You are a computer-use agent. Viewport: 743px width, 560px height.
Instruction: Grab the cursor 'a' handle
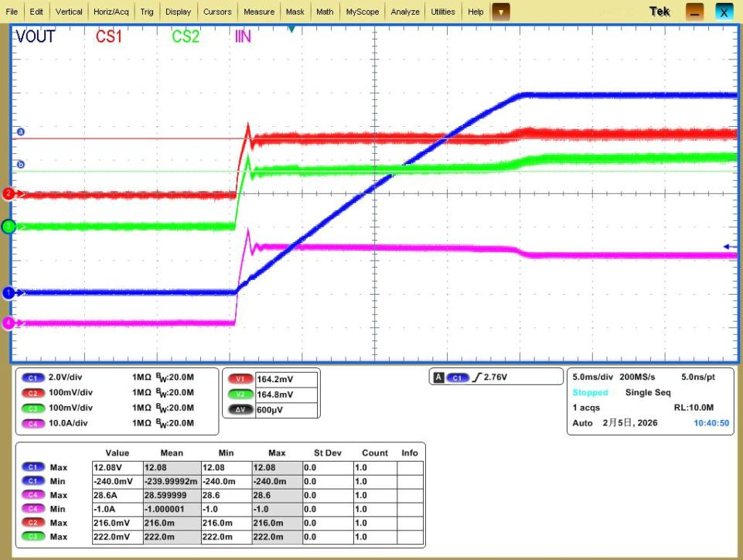[x=20, y=131]
